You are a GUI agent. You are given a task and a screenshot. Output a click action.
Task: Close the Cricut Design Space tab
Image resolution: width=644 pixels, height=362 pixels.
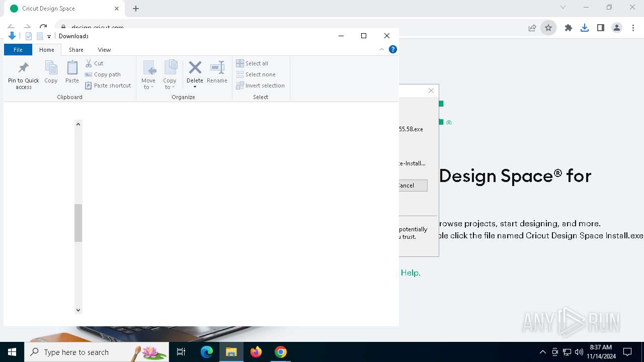pos(117,9)
